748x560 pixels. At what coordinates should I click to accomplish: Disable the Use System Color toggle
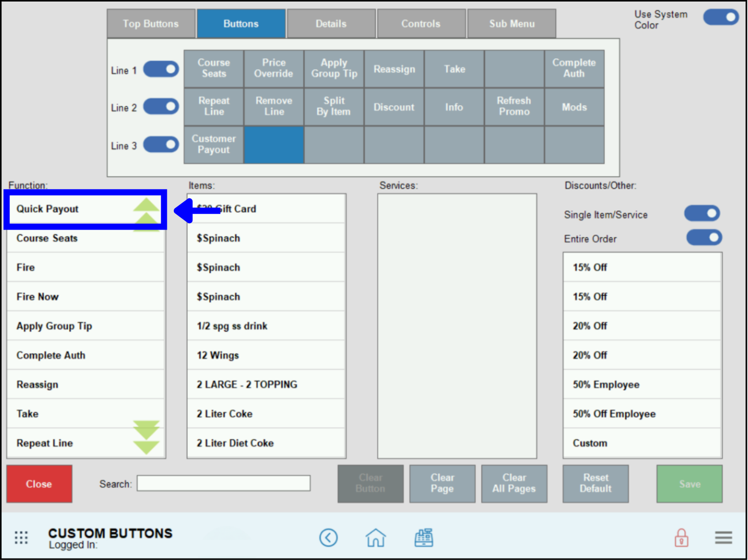pos(720,17)
